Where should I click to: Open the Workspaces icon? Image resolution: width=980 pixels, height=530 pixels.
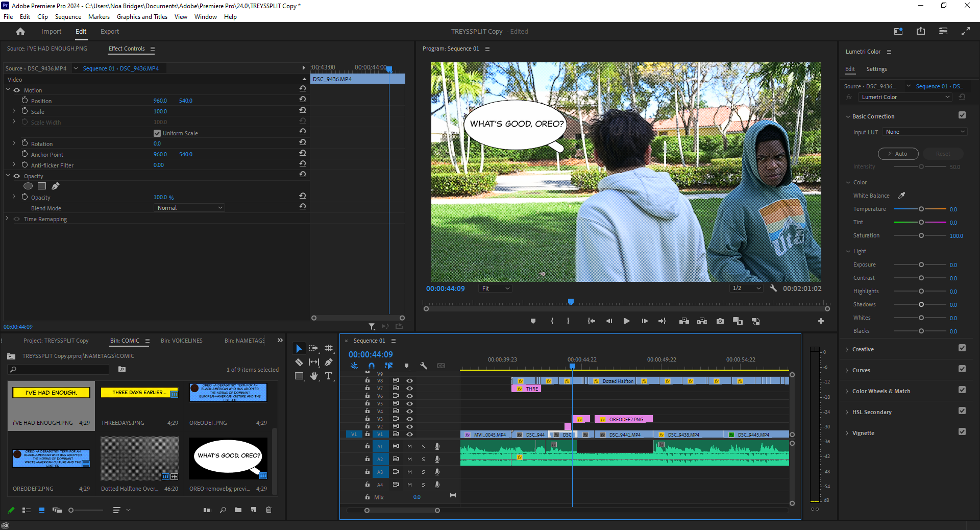pyautogui.click(x=943, y=31)
